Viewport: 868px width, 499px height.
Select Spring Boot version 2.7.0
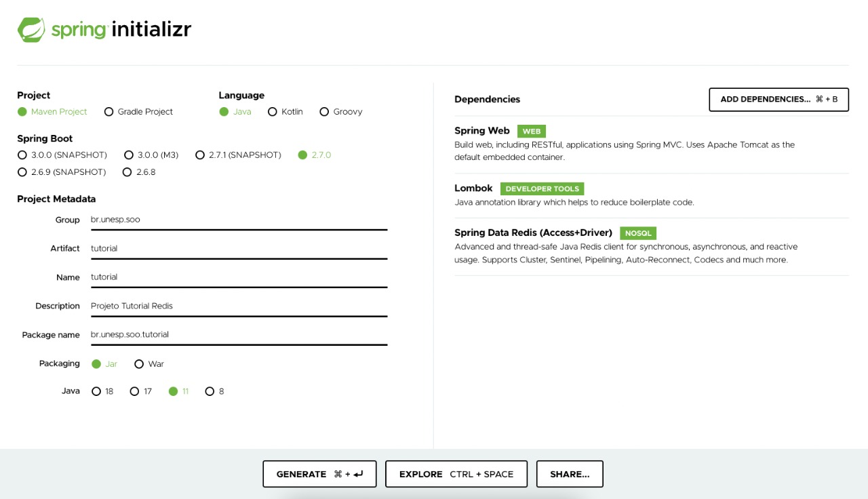pos(315,155)
